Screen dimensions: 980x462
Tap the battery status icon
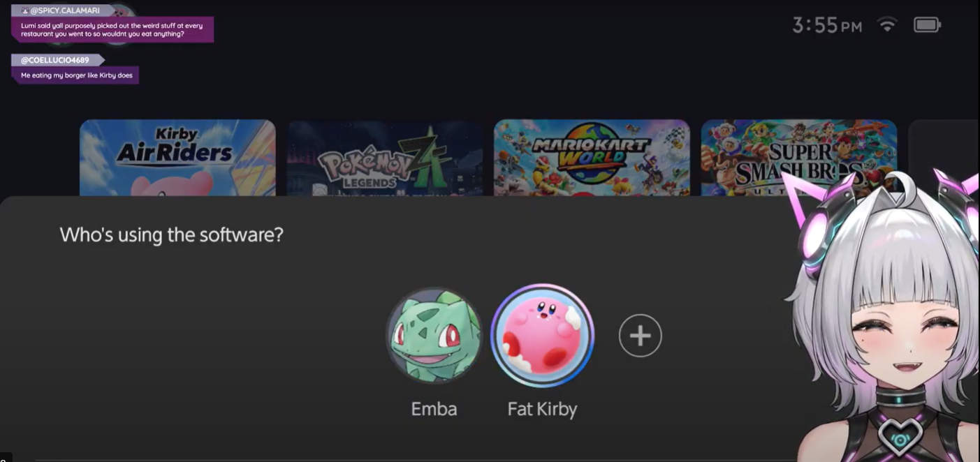[x=927, y=25]
